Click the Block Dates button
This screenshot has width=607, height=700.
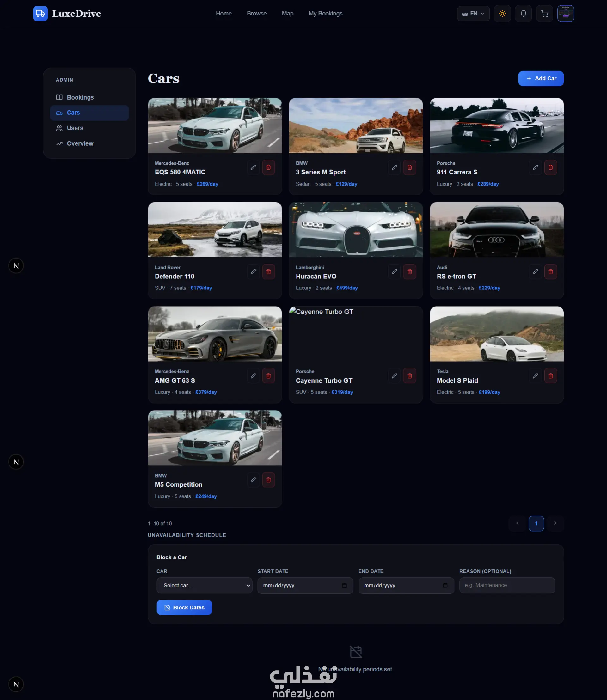point(184,607)
